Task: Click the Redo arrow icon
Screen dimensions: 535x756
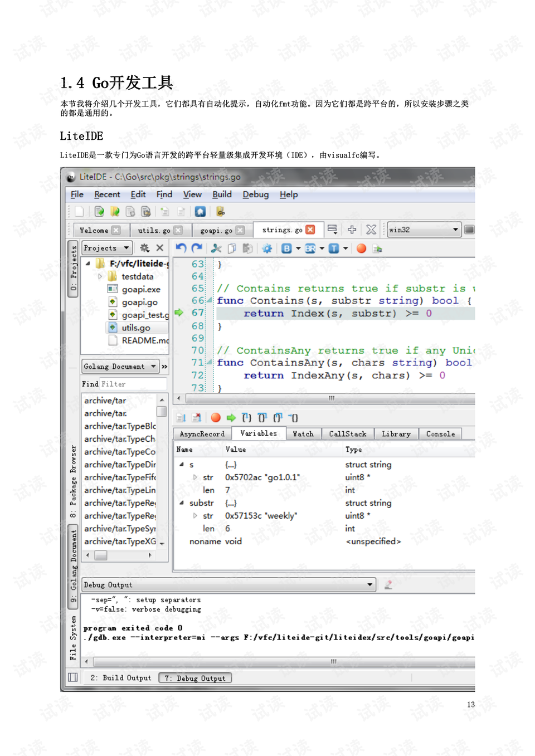Action: [196, 248]
